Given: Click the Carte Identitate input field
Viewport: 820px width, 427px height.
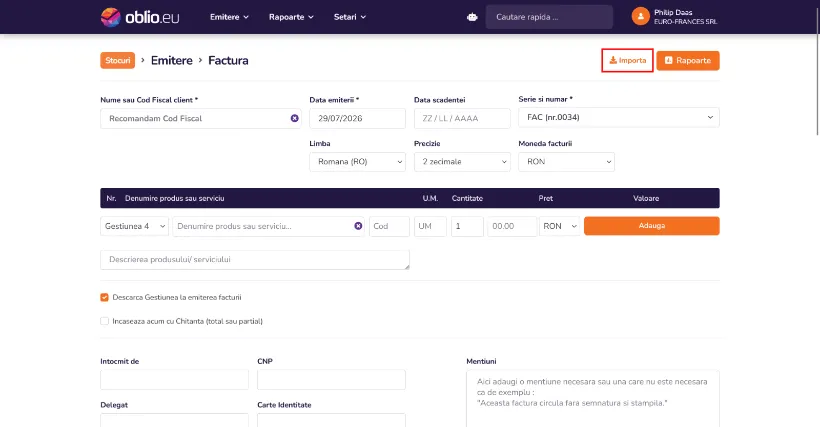Looking at the screenshot, I should (331, 420).
